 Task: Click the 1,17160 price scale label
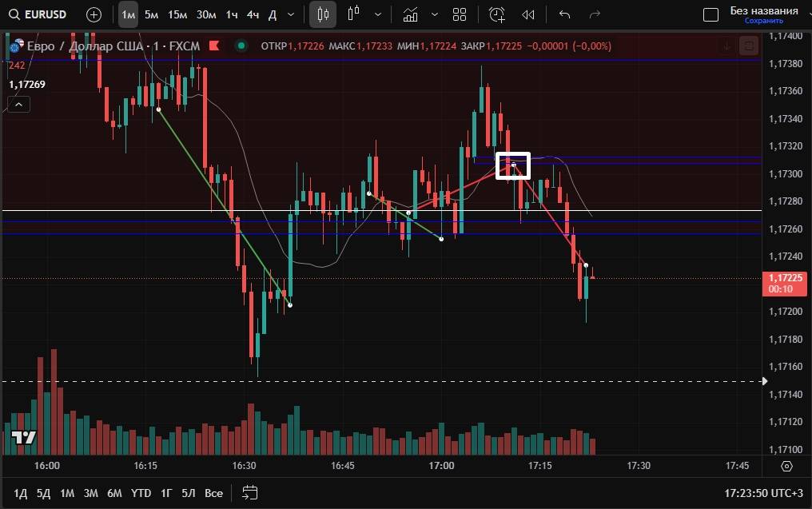(786, 367)
